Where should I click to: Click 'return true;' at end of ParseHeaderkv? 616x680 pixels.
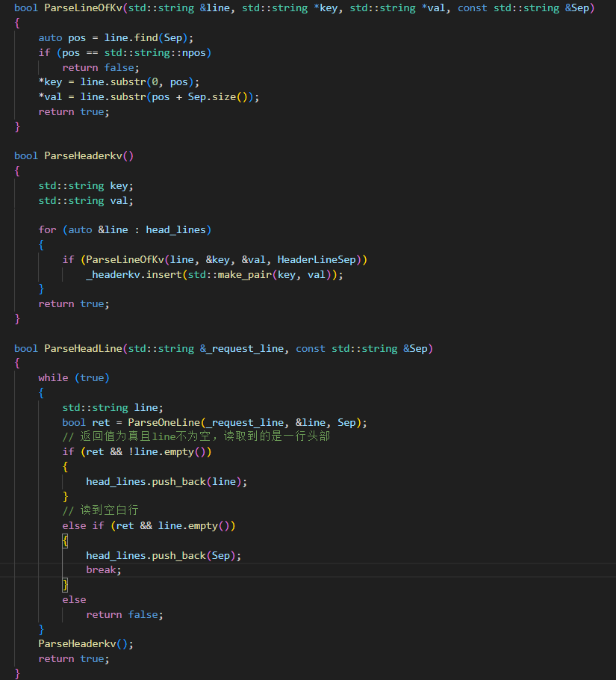coord(74,304)
